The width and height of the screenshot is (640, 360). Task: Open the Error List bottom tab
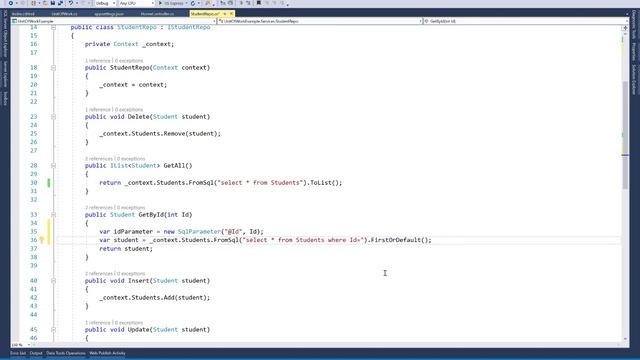coord(18,353)
